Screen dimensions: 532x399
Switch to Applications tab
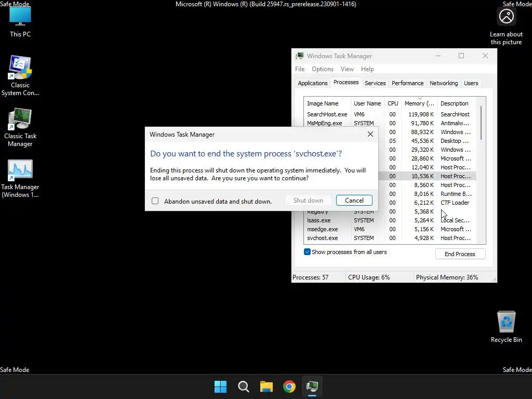(313, 83)
